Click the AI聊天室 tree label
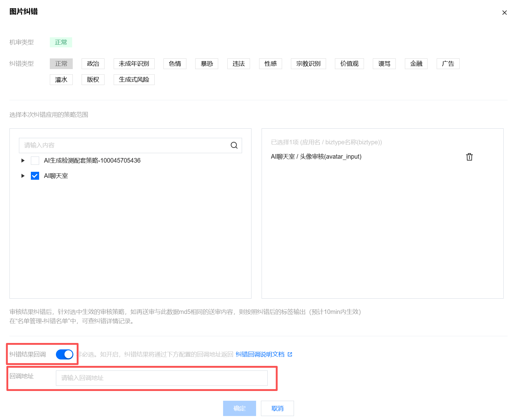Screen dimensions: 514x420 coord(56,176)
